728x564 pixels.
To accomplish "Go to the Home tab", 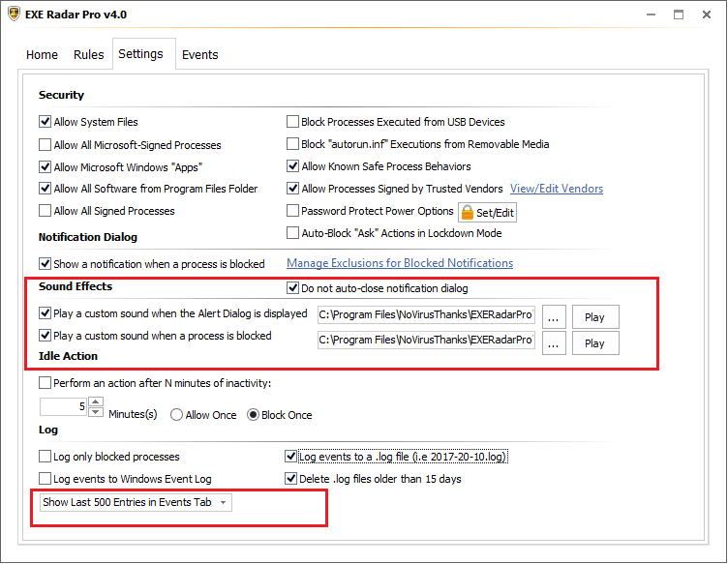I will pyautogui.click(x=42, y=55).
